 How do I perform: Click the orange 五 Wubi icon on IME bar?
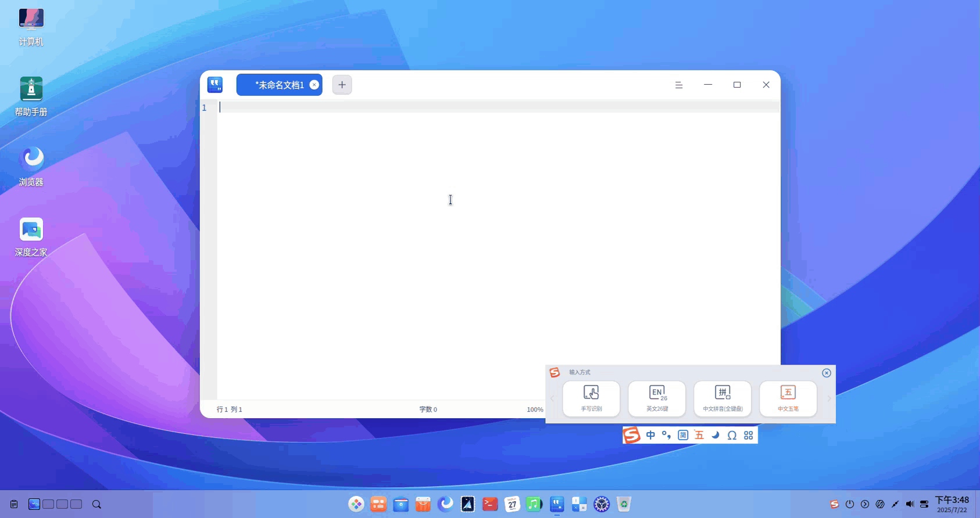coord(699,435)
